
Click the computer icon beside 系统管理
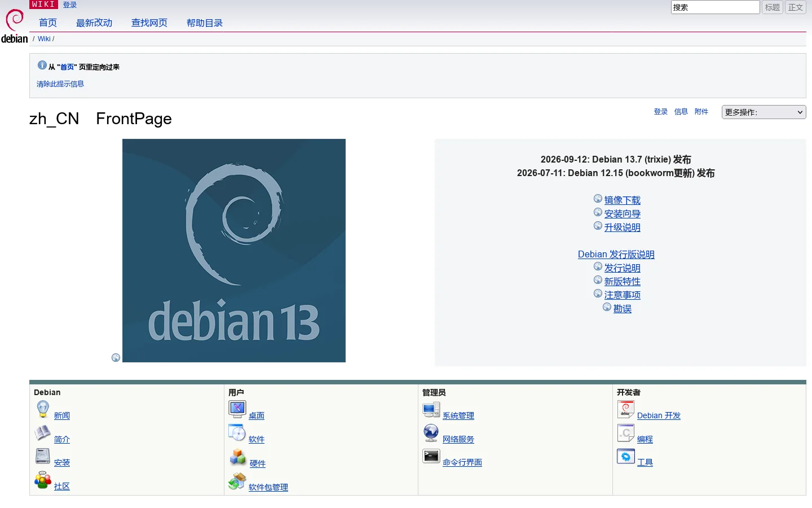(x=431, y=409)
